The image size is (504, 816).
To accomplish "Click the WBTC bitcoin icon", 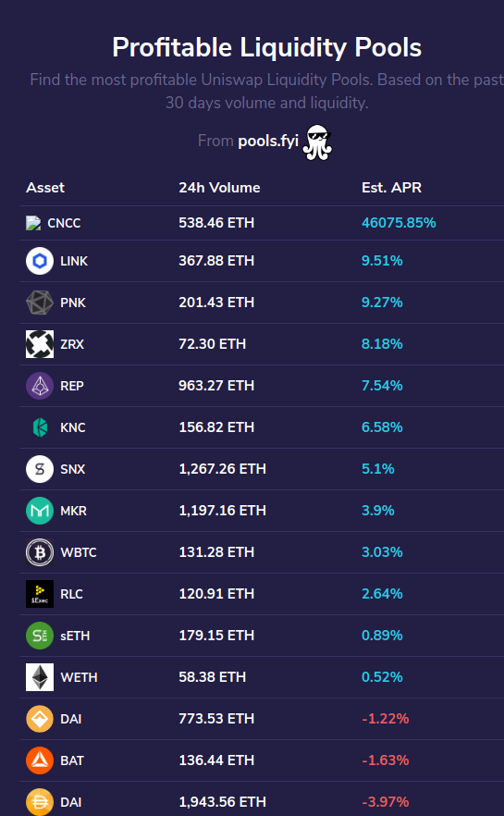I will (x=40, y=552).
